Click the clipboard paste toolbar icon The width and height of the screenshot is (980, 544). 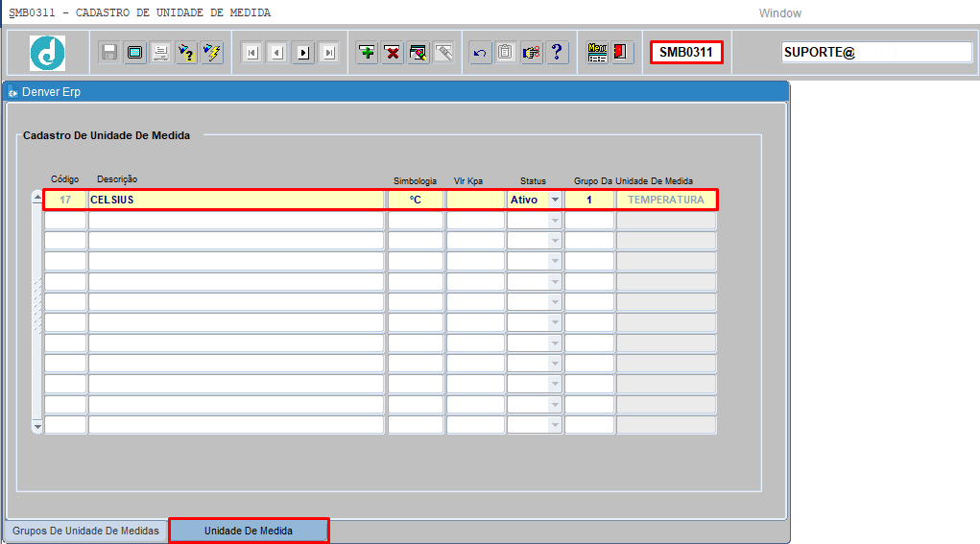point(506,53)
